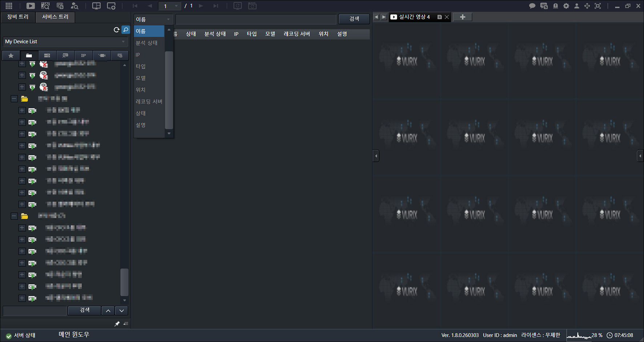Open the My Device List dropdown
This screenshot has width=644, height=342.
coord(65,42)
